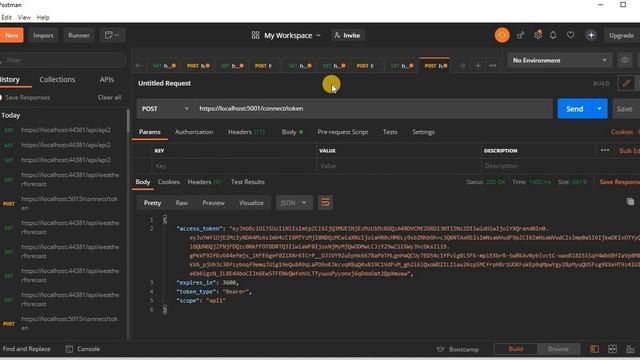Click the Upgrade button
This screenshot has width=640, height=360.
pos(622,36)
